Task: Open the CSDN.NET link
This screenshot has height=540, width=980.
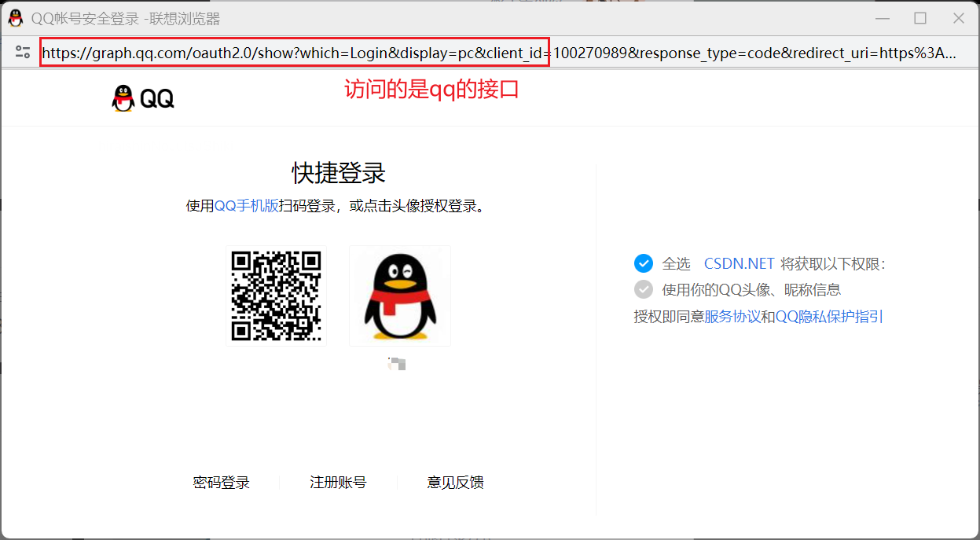Action: point(740,263)
